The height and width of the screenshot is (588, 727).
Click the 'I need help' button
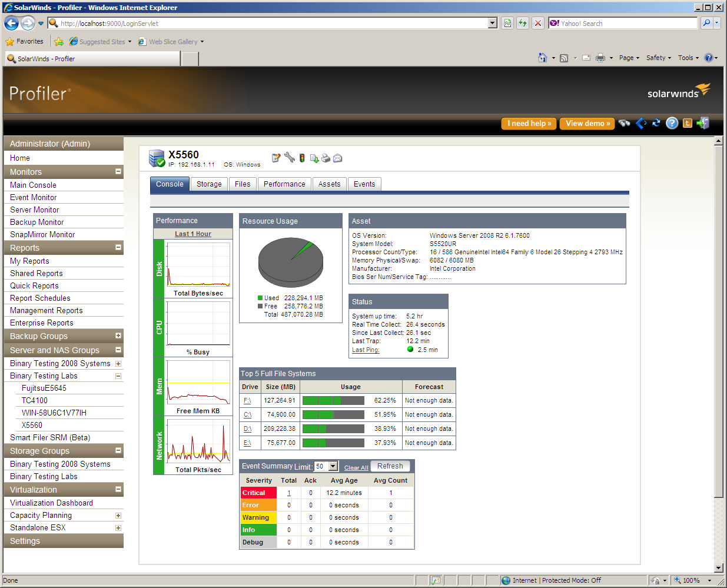click(529, 124)
